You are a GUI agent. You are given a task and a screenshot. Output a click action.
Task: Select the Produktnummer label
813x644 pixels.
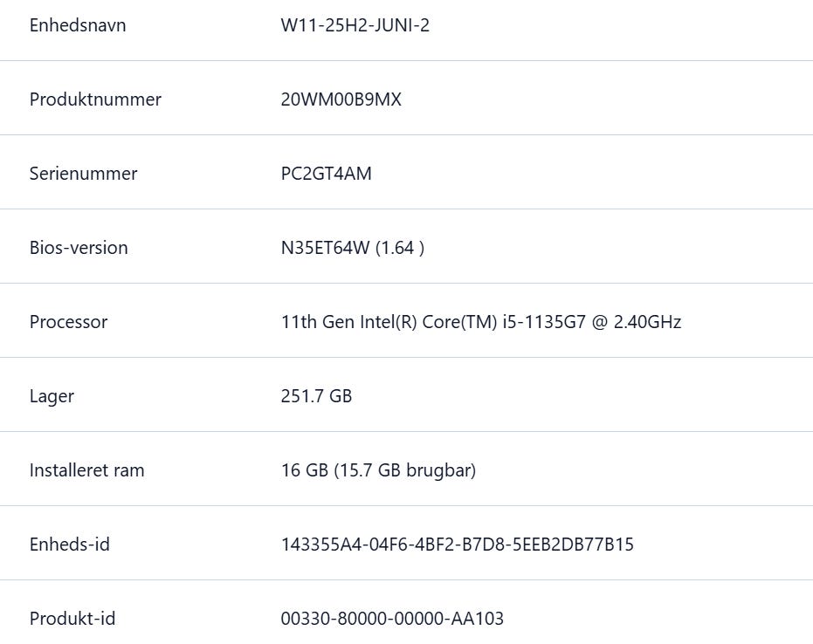pos(95,99)
